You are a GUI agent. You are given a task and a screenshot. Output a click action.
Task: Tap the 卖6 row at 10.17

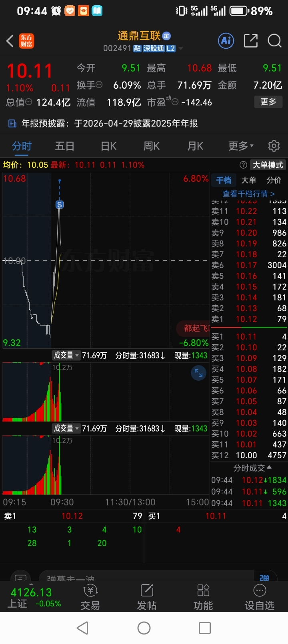pyautogui.click(x=249, y=265)
